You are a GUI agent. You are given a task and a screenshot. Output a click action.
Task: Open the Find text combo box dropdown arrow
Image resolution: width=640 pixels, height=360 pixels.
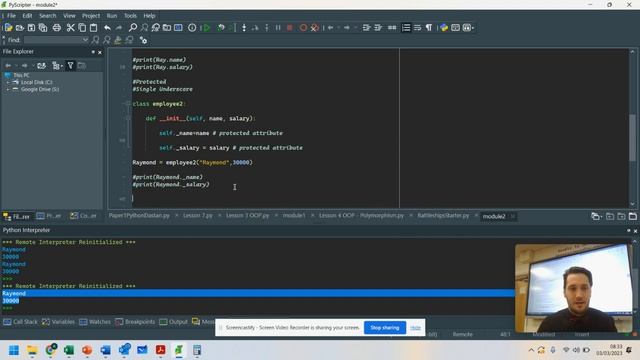tap(85, 40)
